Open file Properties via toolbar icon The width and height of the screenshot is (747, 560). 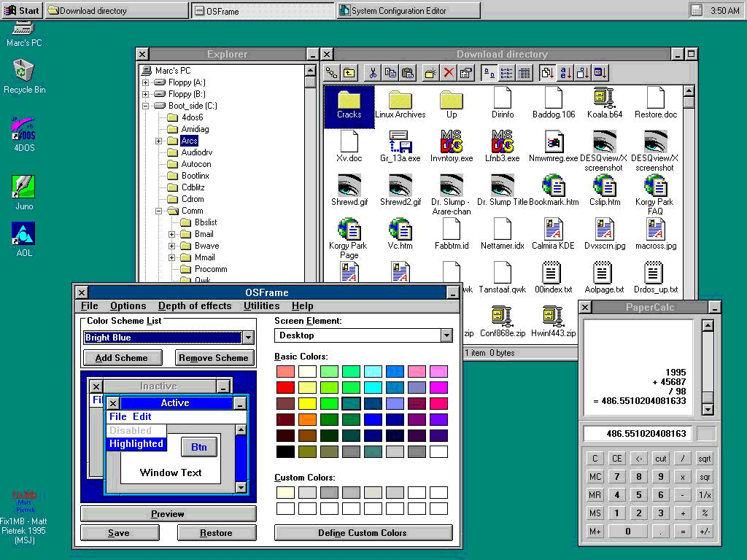467,72
